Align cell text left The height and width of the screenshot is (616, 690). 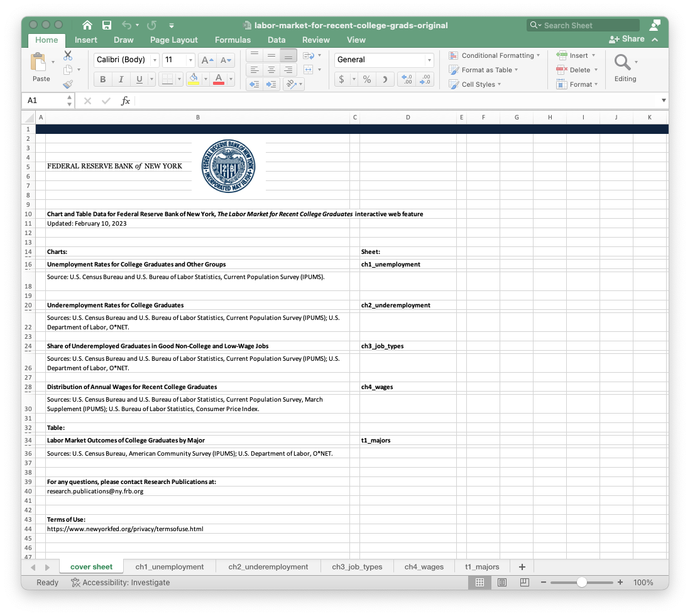tap(255, 70)
